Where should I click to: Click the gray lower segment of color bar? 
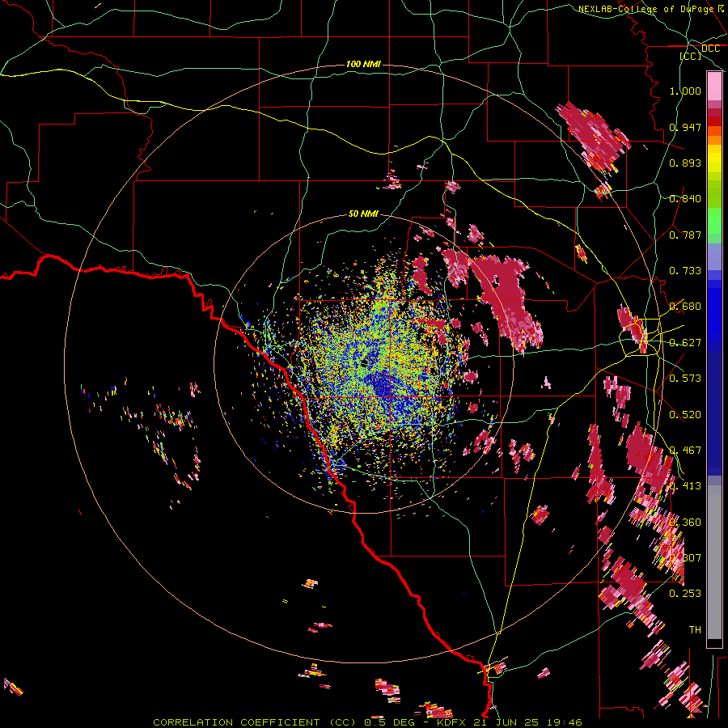(714, 562)
